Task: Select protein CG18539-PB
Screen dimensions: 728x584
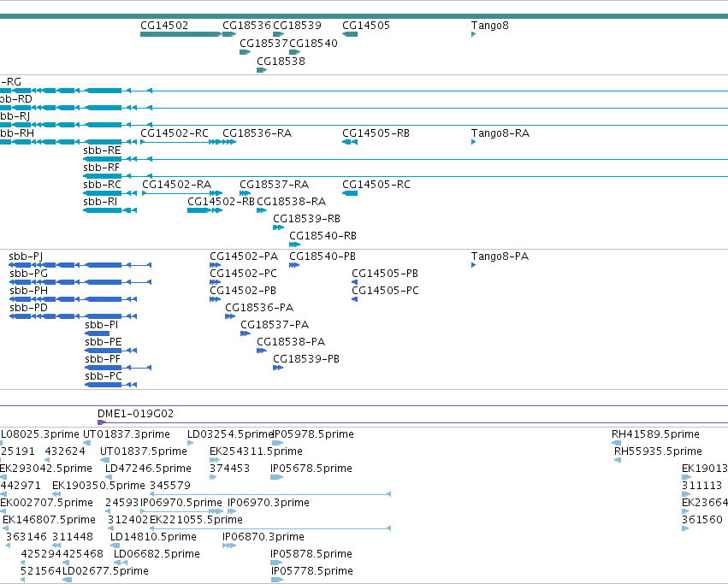Action: (x=278, y=368)
